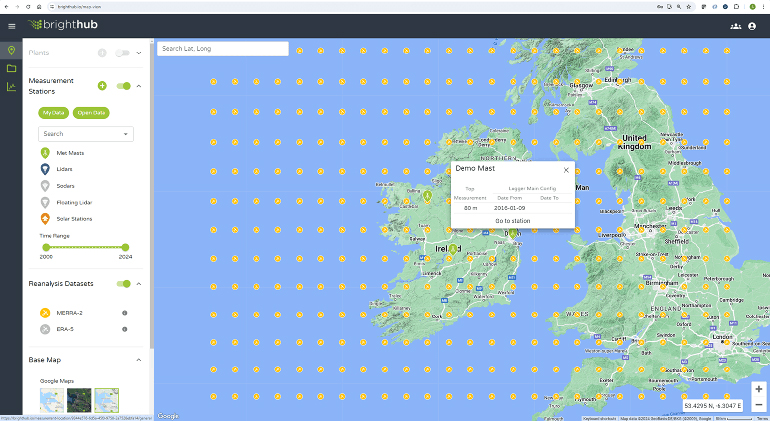Click the Met Masts green marker icon
Screen dimensions: 770x421
coord(45,153)
